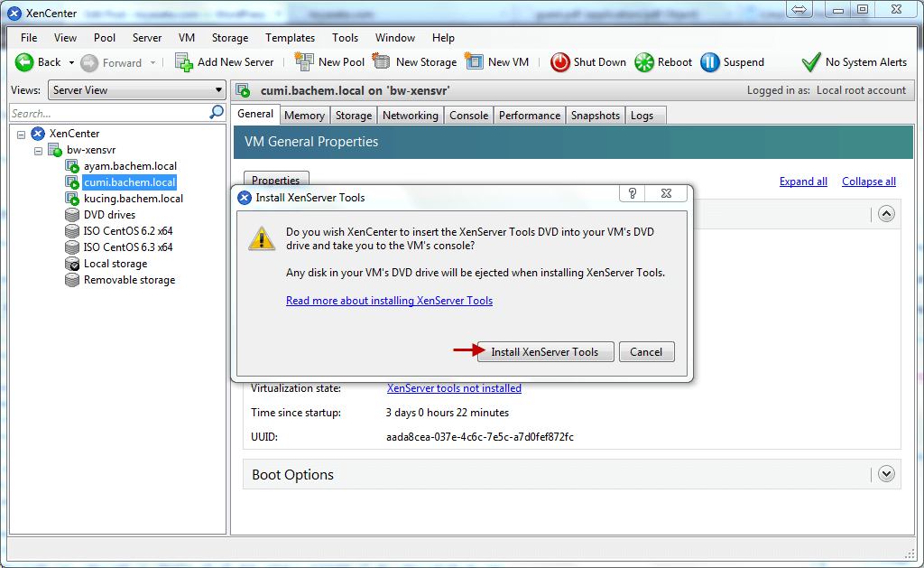Click the Collapse all link
Viewport: 924px width, 568px height.
(x=869, y=182)
